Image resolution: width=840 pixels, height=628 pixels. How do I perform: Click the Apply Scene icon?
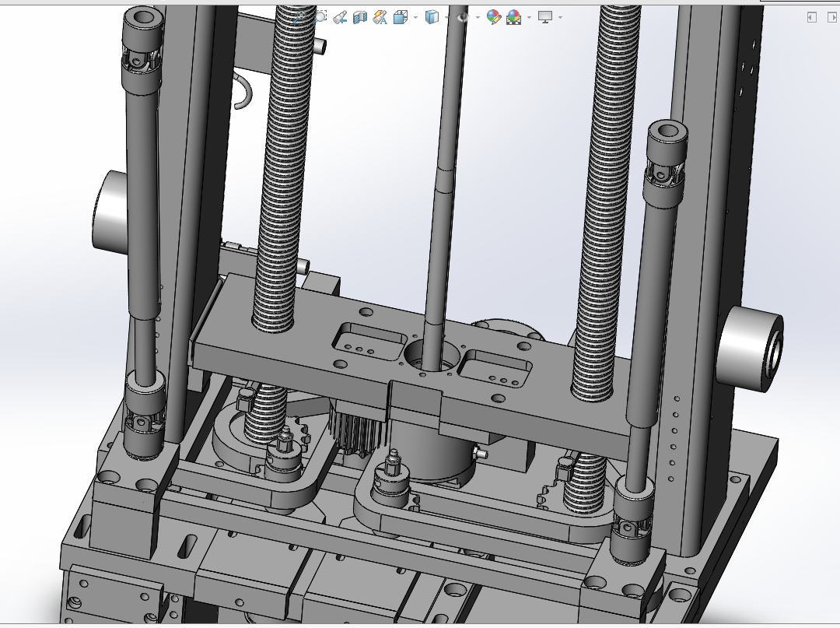tap(513, 17)
